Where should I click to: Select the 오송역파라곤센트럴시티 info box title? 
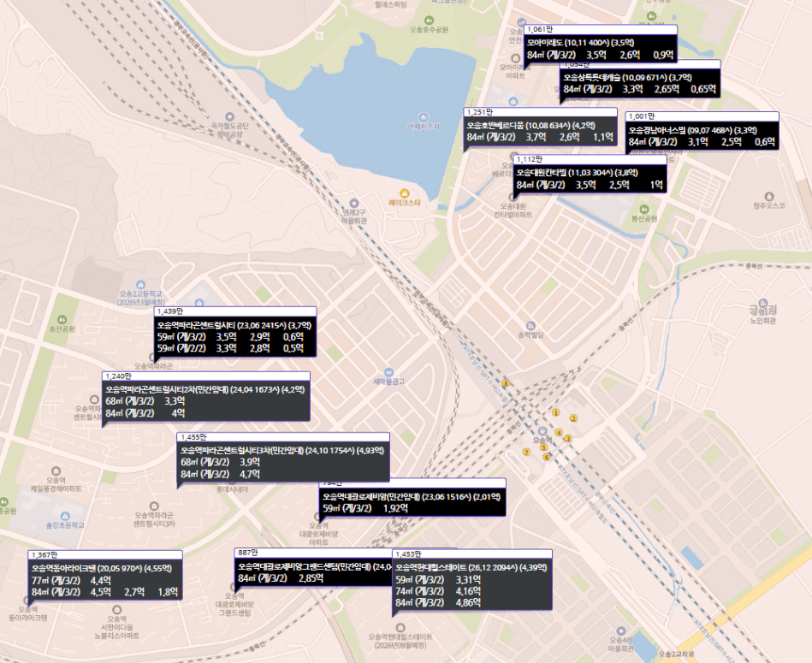pos(234,325)
